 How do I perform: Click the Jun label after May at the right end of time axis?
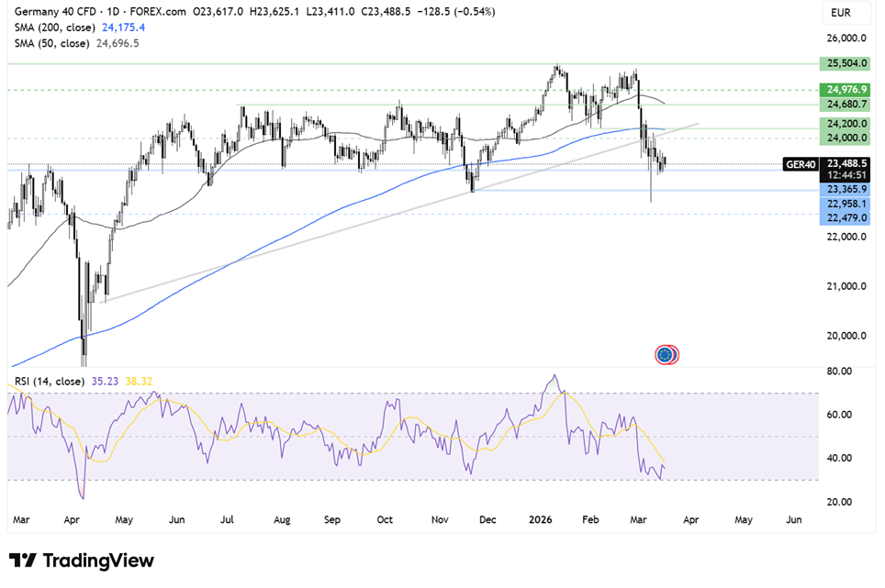(x=793, y=520)
